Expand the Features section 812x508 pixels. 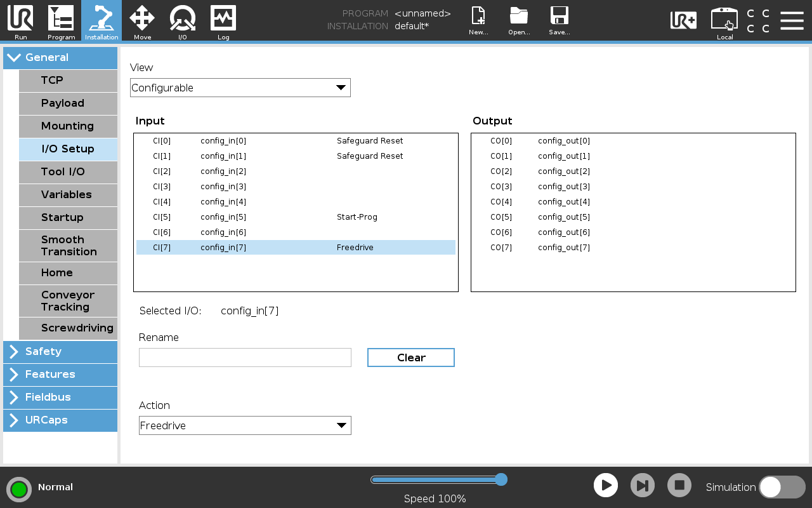click(x=60, y=375)
